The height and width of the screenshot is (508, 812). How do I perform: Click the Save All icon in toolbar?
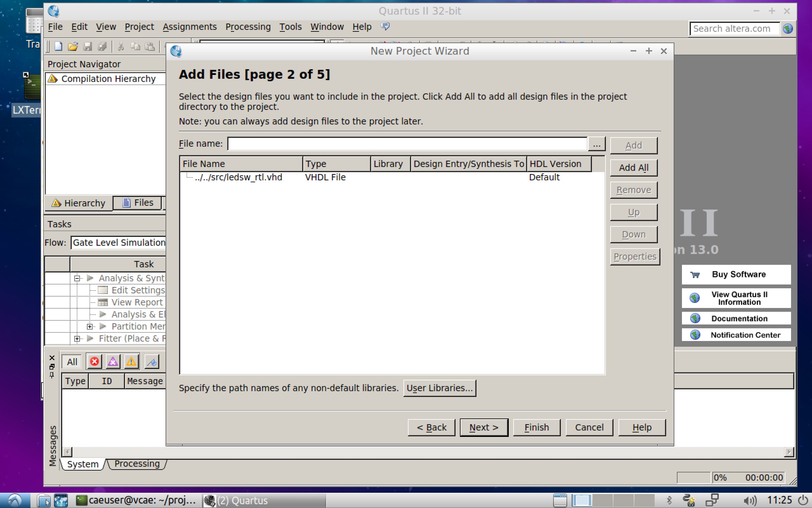(102, 46)
